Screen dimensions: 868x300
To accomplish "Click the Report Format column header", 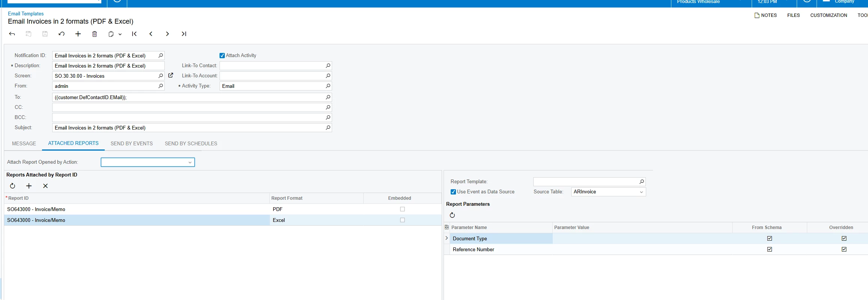I will [x=316, y=198].
